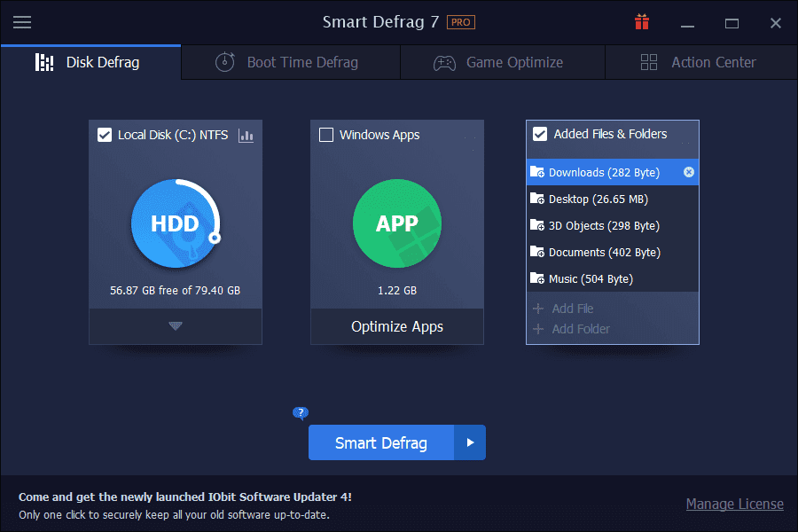The image size is (798, 532).
Task: Click the Desktop folder icon
Action: (537, 199)
